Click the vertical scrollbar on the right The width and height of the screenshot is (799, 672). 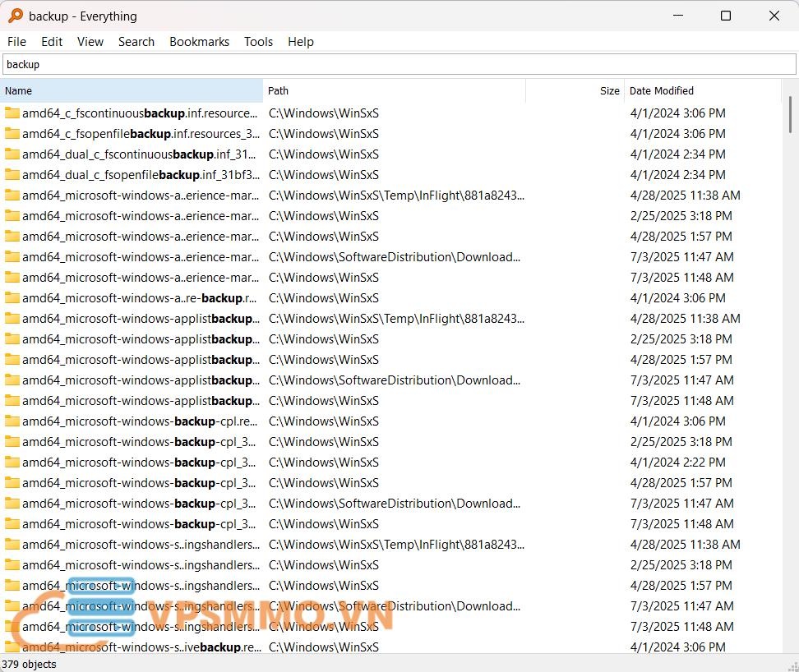click(x=790, y=115)
